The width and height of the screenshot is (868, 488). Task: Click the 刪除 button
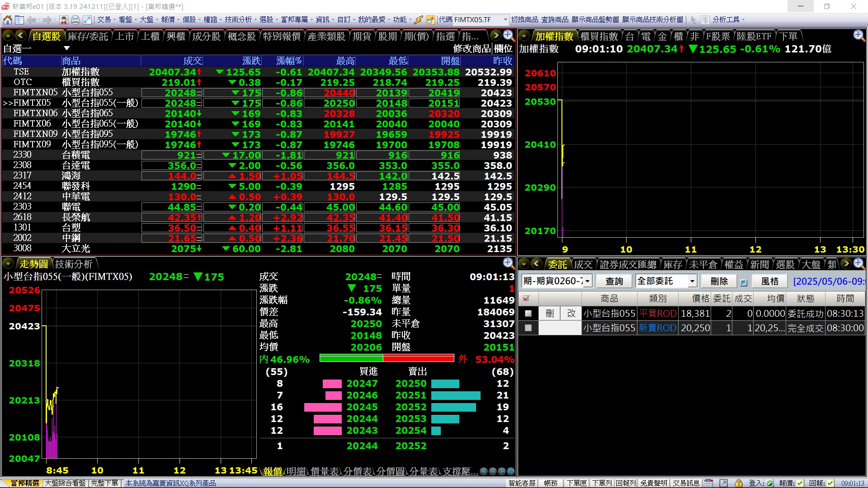[719, 281]
